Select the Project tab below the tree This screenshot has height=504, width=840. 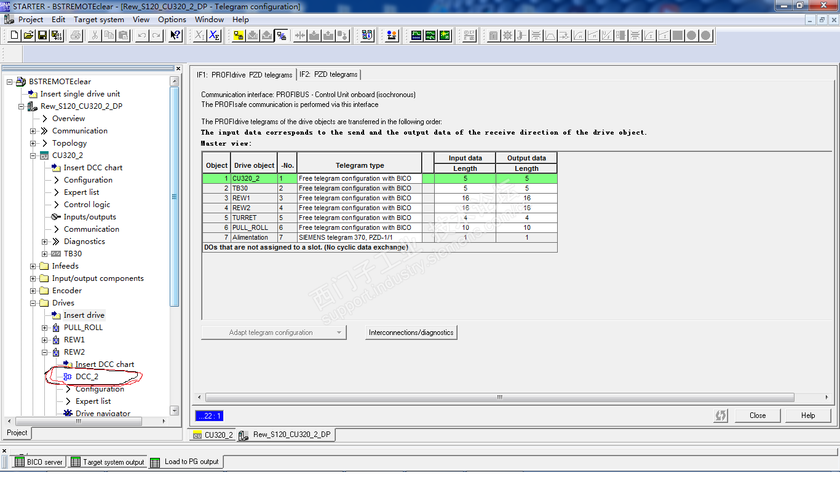pyautogui.click(x=17, y=433)
